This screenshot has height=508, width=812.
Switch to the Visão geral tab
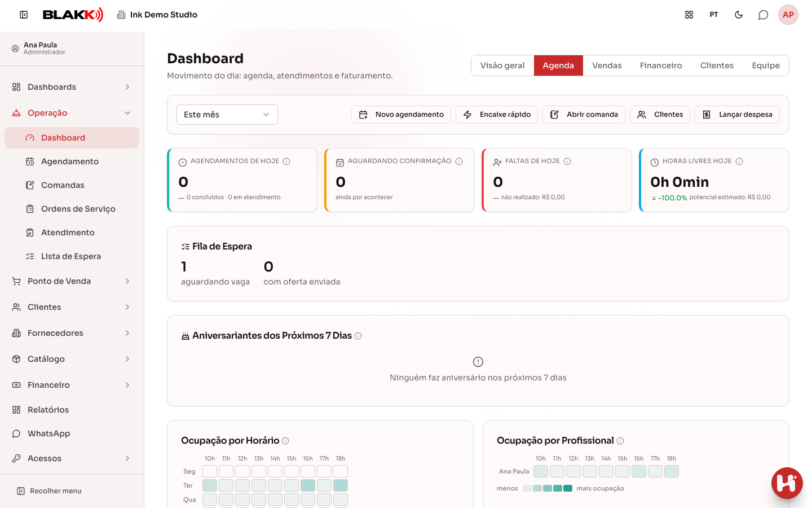[x=502, y=65]
